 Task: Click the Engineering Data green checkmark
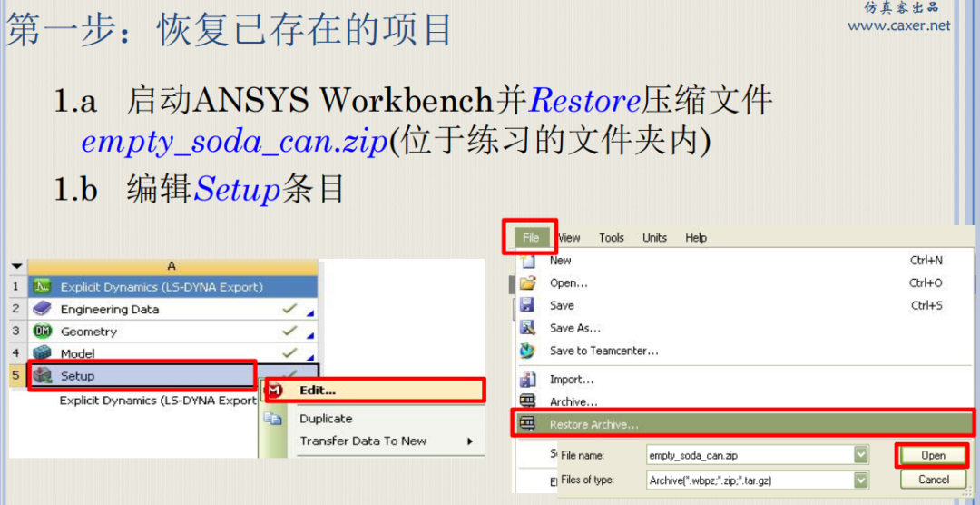[289, 308]
